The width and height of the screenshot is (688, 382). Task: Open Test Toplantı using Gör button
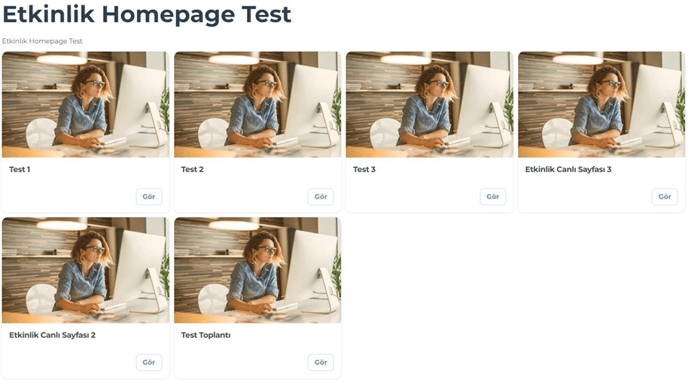(321, 362)
